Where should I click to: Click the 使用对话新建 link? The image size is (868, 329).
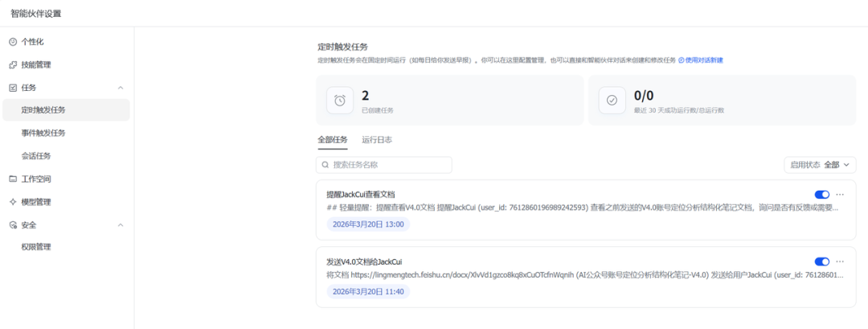701,60
